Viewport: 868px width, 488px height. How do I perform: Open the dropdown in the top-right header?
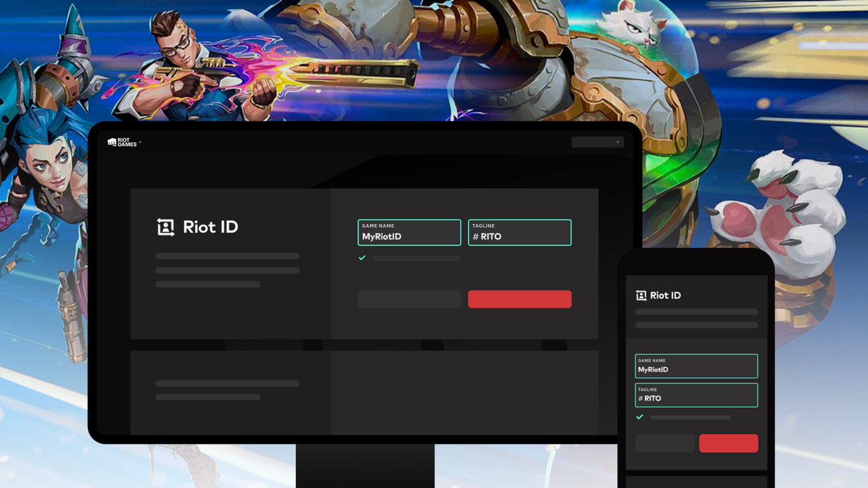pyautogui.click(x=597, y=142)
